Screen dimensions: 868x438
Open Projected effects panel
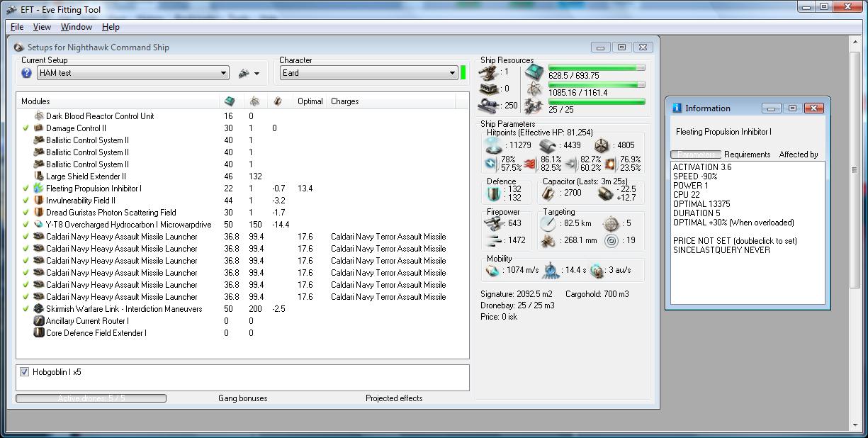click(393, 398)
